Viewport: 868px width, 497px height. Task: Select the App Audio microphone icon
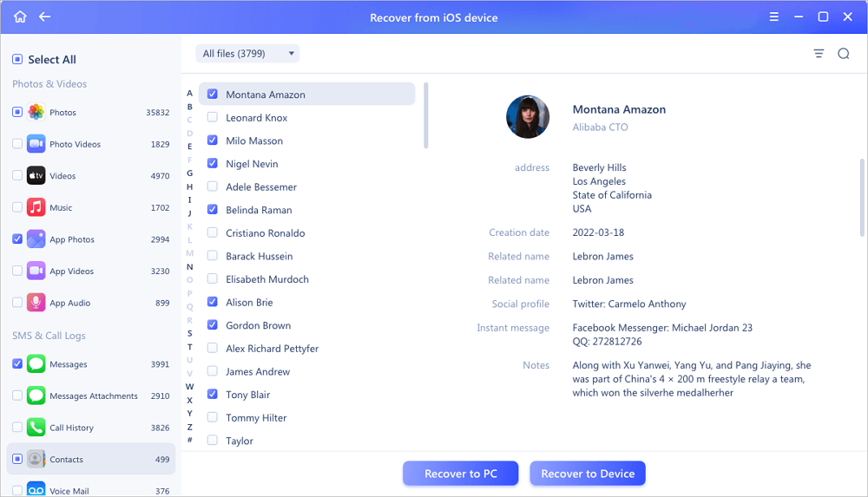pyautogui.click(x=36, y=303)
